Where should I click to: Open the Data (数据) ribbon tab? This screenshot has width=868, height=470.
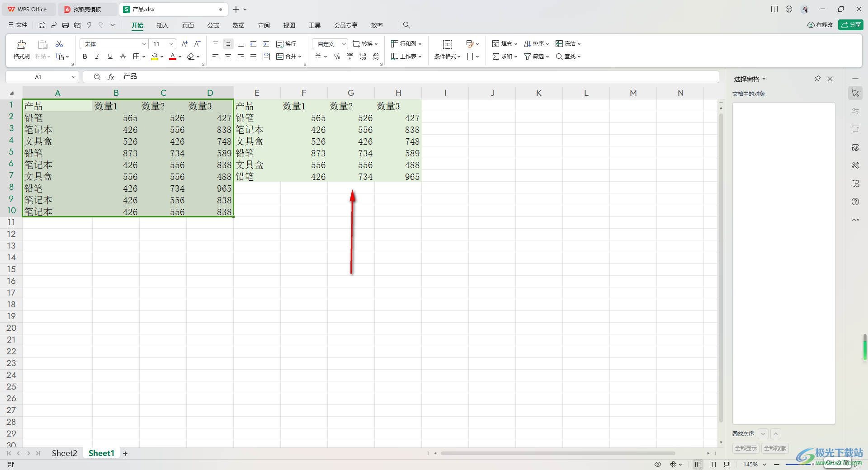[239, 25]
